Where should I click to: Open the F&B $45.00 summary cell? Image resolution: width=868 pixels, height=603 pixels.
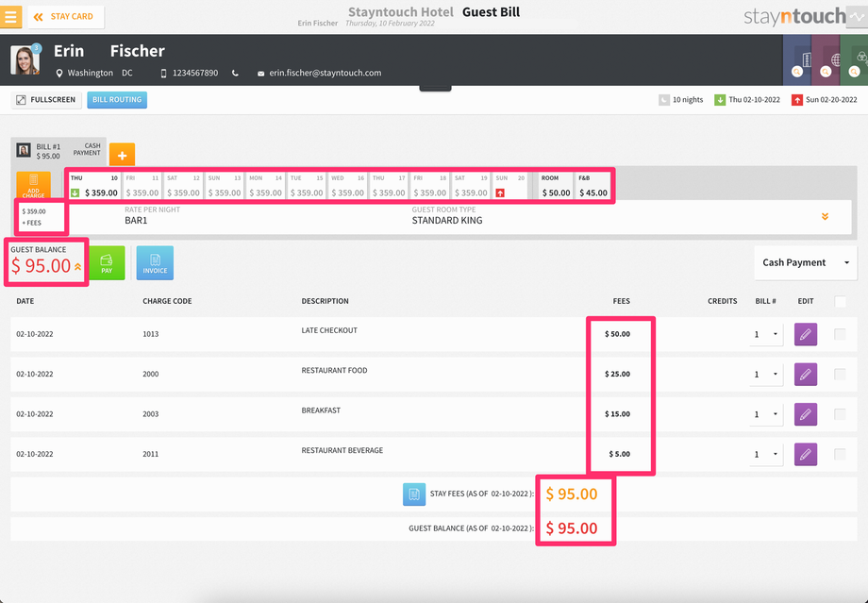click(x=593, y=186)
